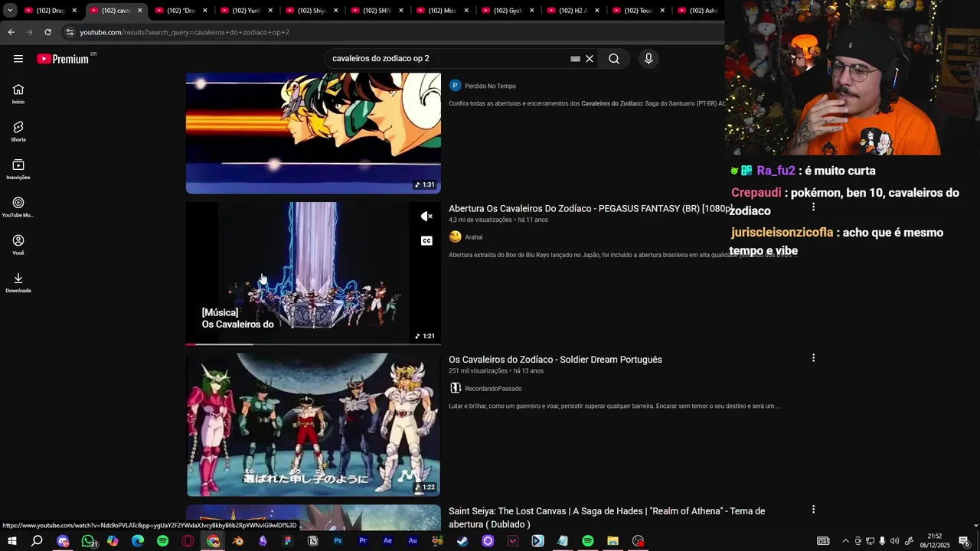Open "Abertura Os Cavaleiros Do Zodíaco - PEGASUS FANTASY" title
The image size is (980, 551).
tap(590, 208)
